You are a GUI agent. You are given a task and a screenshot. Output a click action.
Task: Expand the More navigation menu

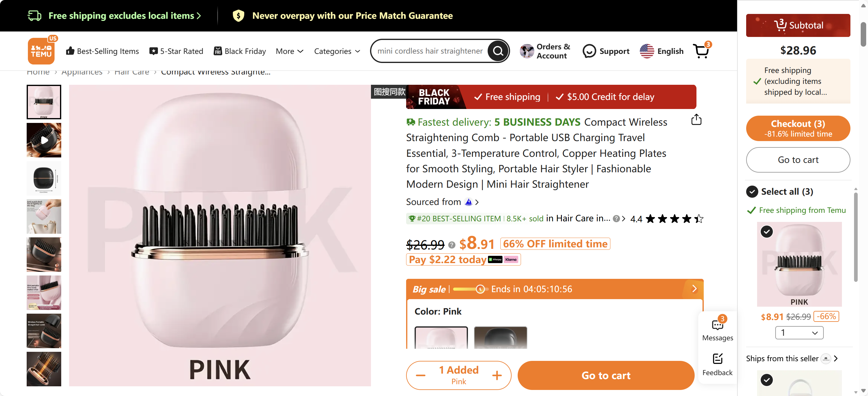(x=289, y=51)
